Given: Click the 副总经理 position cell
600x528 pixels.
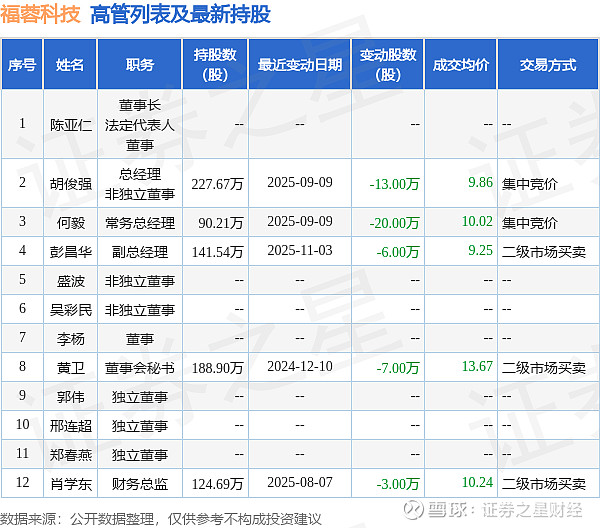Looking at the screenshot, I should (140, 252).
